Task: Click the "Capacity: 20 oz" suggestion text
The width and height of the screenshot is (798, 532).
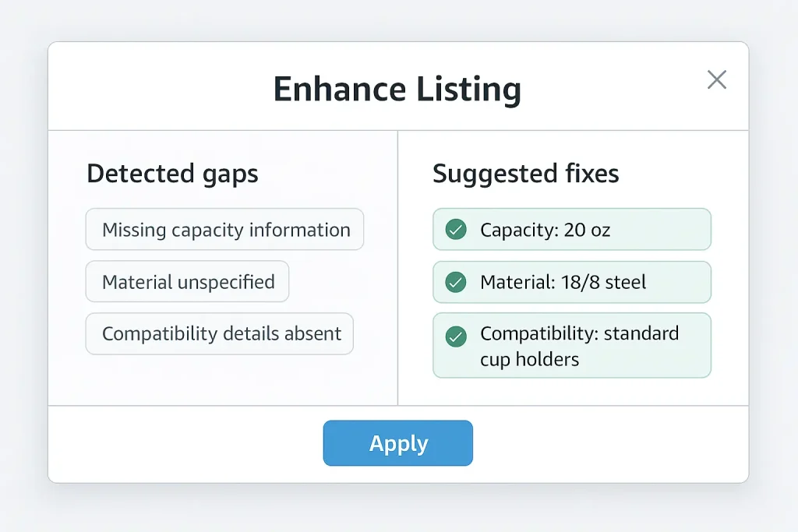Action: click(x=545, y=230)
